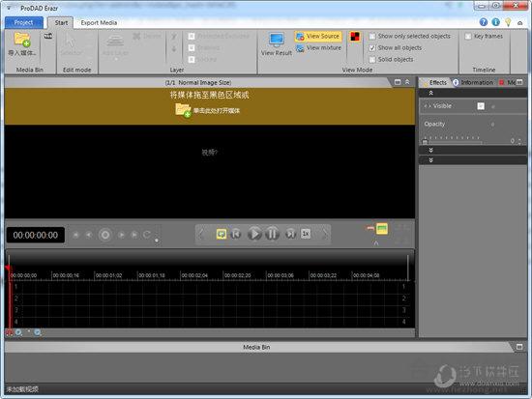
Task: Click the 导入媒体 import media button label
Action: tap(22, 53)
